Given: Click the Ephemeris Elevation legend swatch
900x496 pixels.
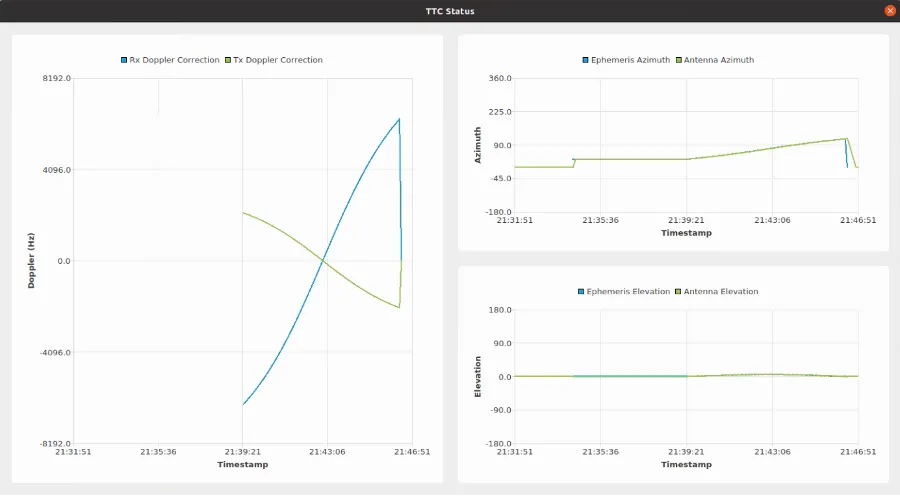Looking at the screenshot, I should pos(581,292).
